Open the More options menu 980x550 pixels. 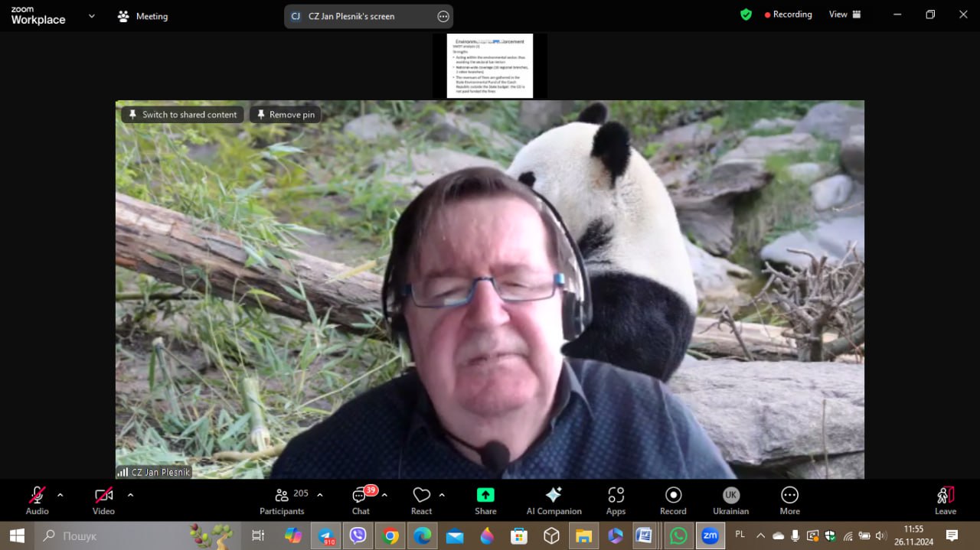(x=789, y=500)
